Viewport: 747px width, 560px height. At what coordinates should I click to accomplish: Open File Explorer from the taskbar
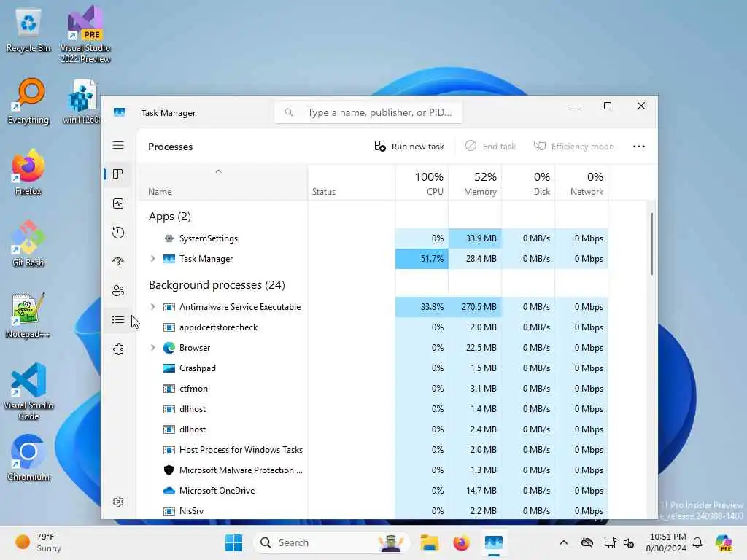coord(429,542)
